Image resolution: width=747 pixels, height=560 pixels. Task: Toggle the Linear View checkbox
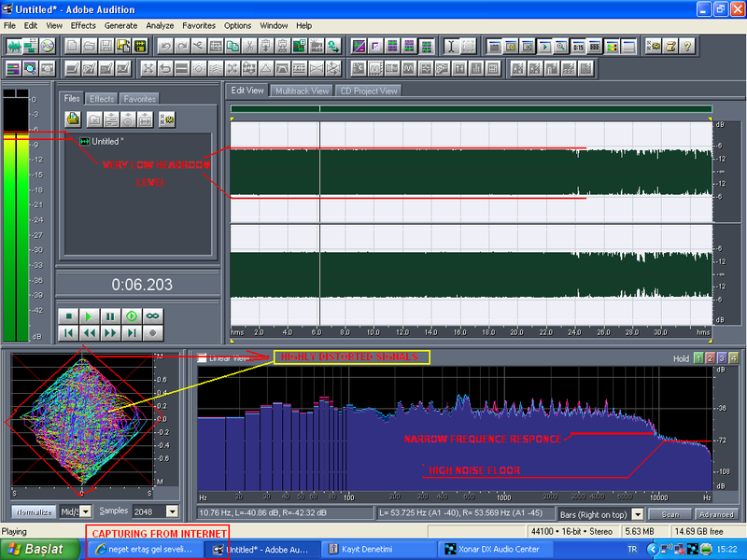(203, 357)
